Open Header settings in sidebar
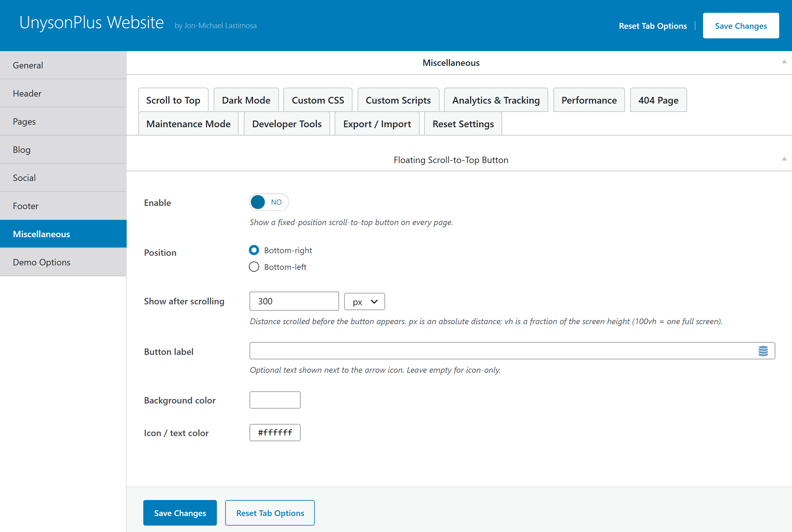The image size is (792, 532). [63, 93]
